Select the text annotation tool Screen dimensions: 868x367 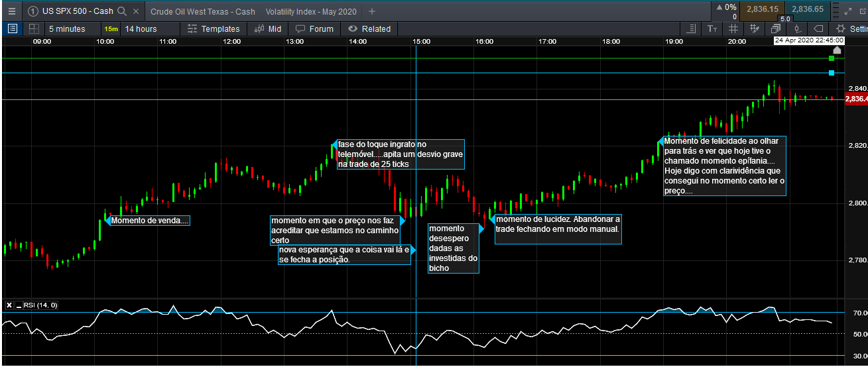[x=712, y=28]
